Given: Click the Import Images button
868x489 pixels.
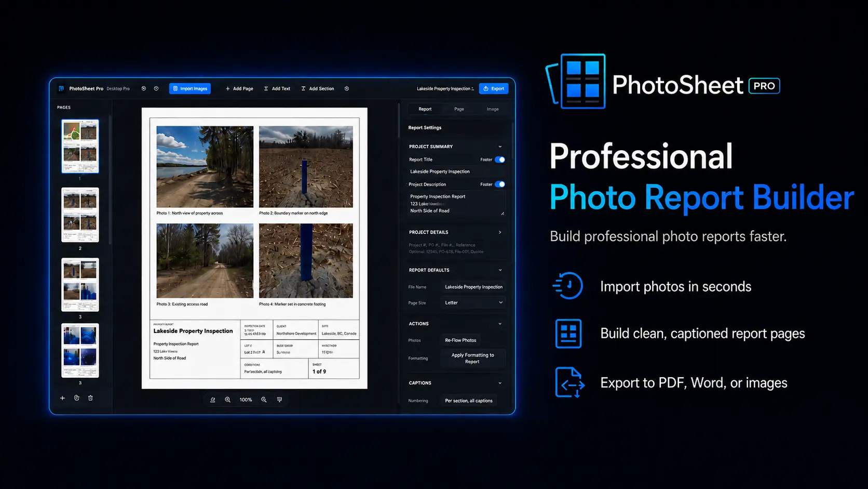Looking at the screenshot, I should coord(190,89).
